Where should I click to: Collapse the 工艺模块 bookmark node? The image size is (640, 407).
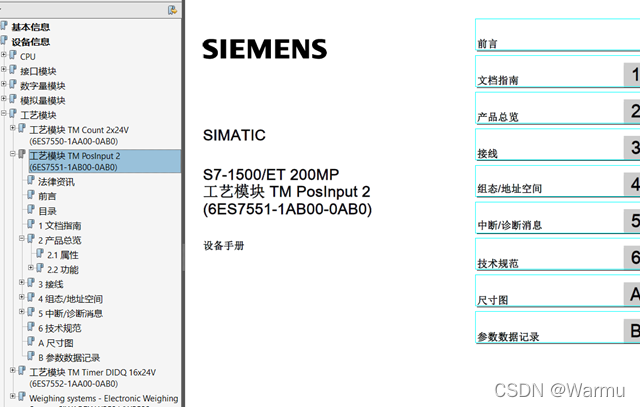point(4,113)
